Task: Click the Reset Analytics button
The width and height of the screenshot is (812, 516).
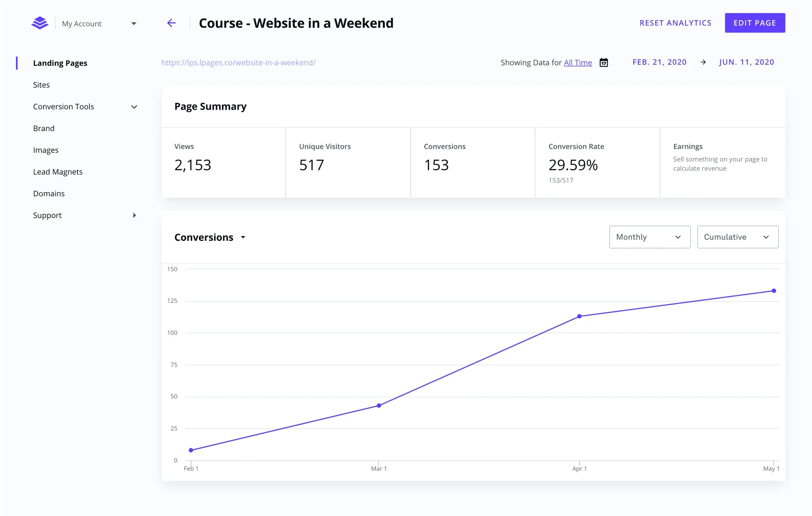Action: tap(675, 23)
